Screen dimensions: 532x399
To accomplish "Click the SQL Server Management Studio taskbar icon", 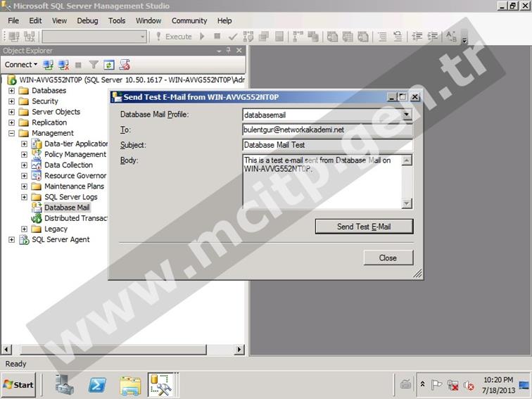I will 162,385.
